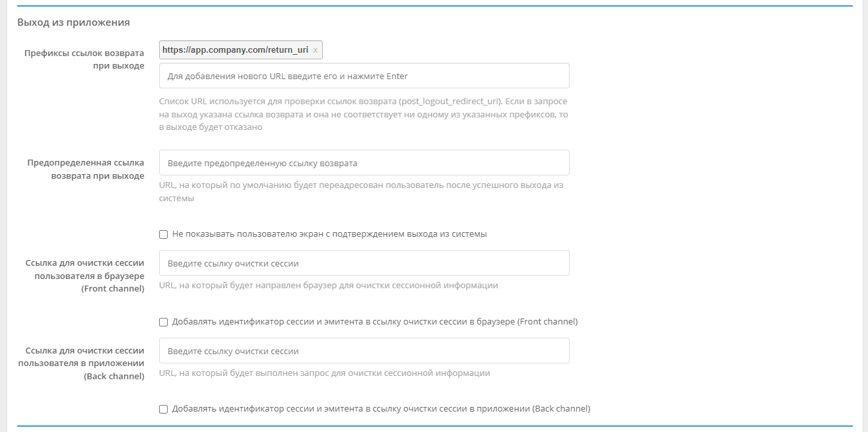Click the Префиксы ссылок возврата label
The image size is (868, 432).
pos(84,57)
